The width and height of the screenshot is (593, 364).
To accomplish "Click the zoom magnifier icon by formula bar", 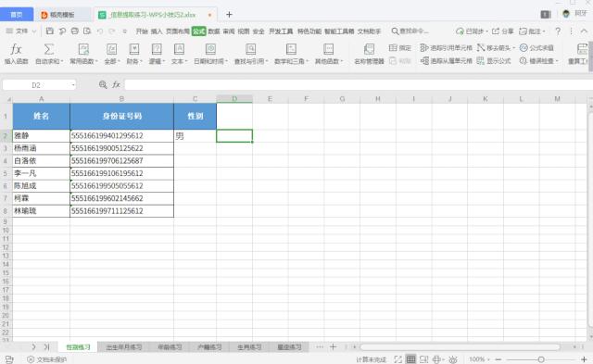I will pyautogui.click(x=103, y=84).
